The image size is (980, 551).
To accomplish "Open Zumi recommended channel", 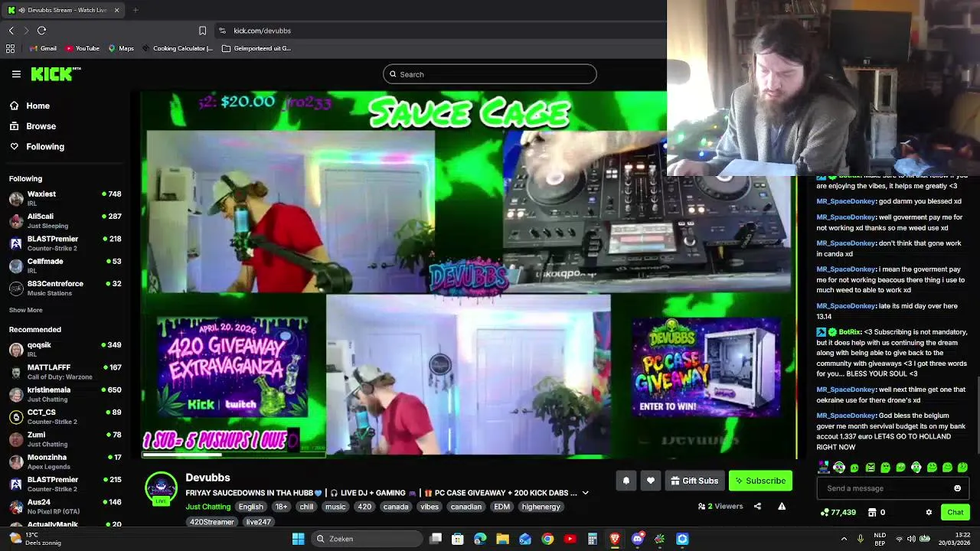I will point(65,439).
